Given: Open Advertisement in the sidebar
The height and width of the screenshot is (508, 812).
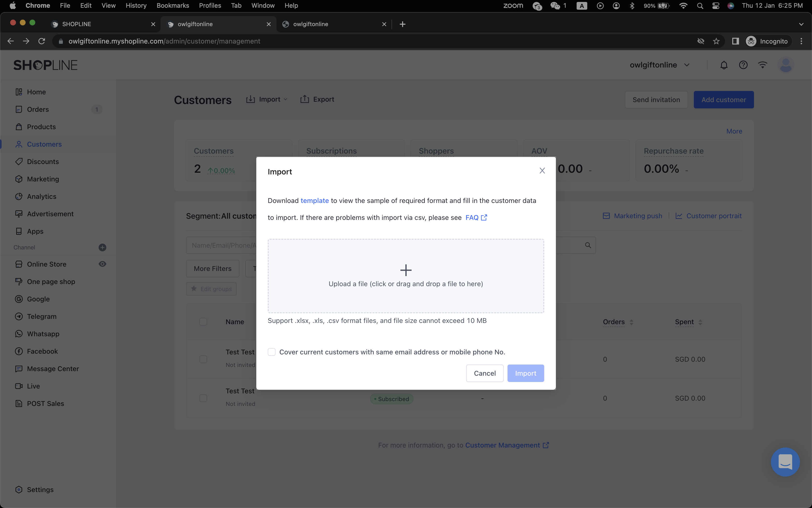Looking at the screenshot, I should (x=50, y=214).
